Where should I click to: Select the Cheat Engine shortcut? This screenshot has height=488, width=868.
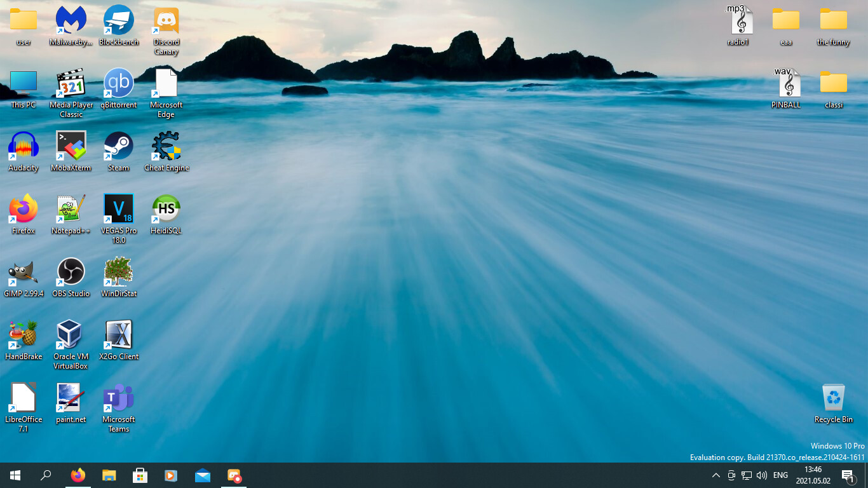(x=166, y=152)
